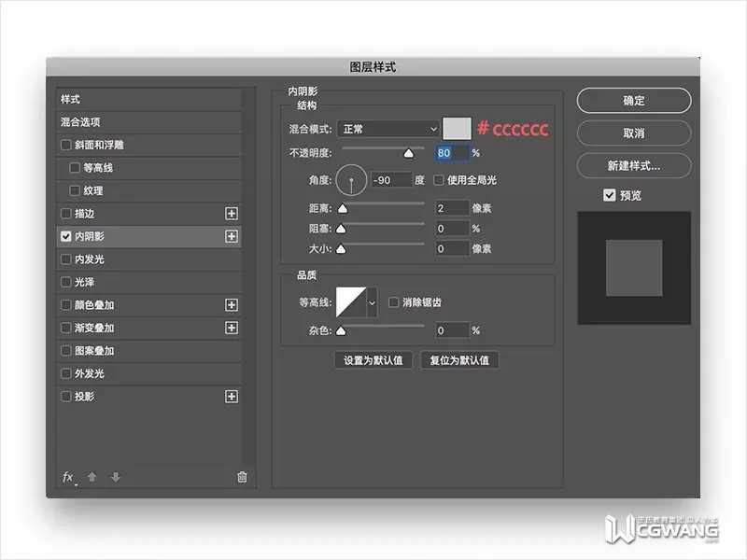Tick the 图案叠加 checkbox

(65, 351)
